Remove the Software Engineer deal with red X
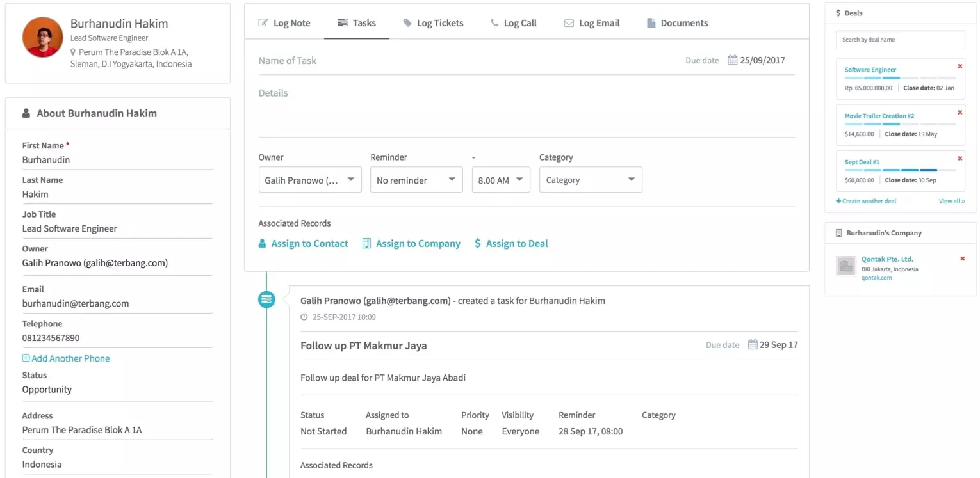The image size is (980, 478). pos(960,66)
